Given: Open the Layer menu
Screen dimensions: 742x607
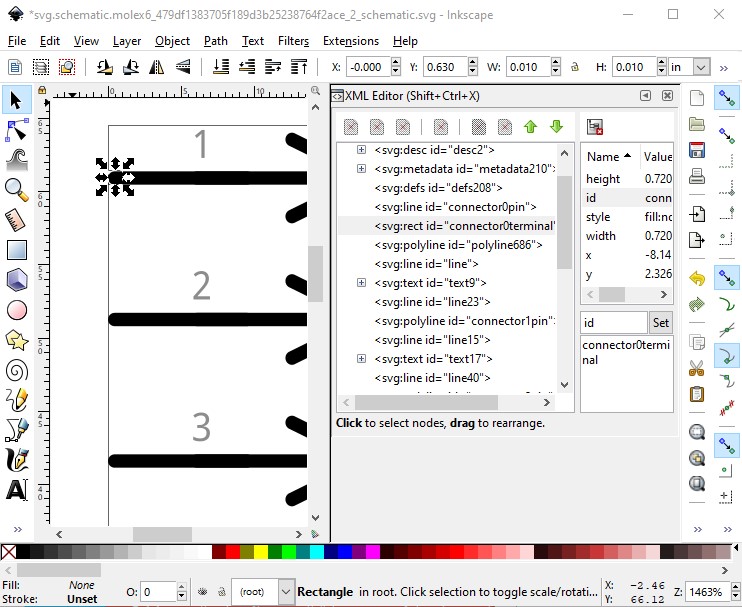Looking at the screenshot, I should coord(127,41).
